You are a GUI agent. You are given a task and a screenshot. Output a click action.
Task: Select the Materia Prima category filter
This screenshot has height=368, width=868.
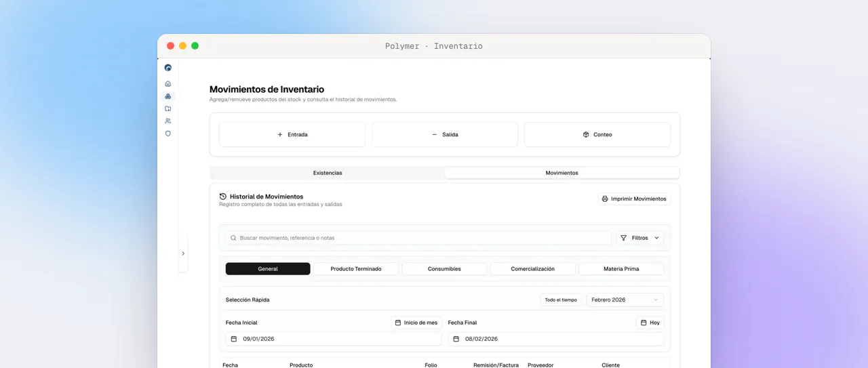(621, 269)
